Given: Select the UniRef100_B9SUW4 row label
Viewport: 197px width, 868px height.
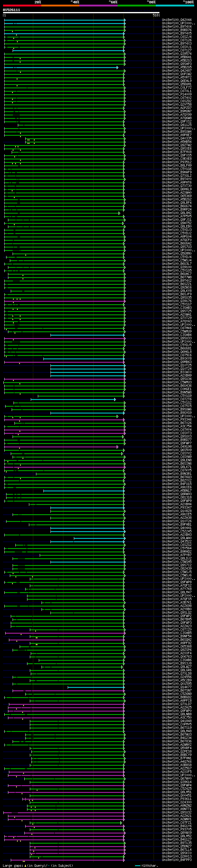Looking at the screenshot, I should pos(177,132).
